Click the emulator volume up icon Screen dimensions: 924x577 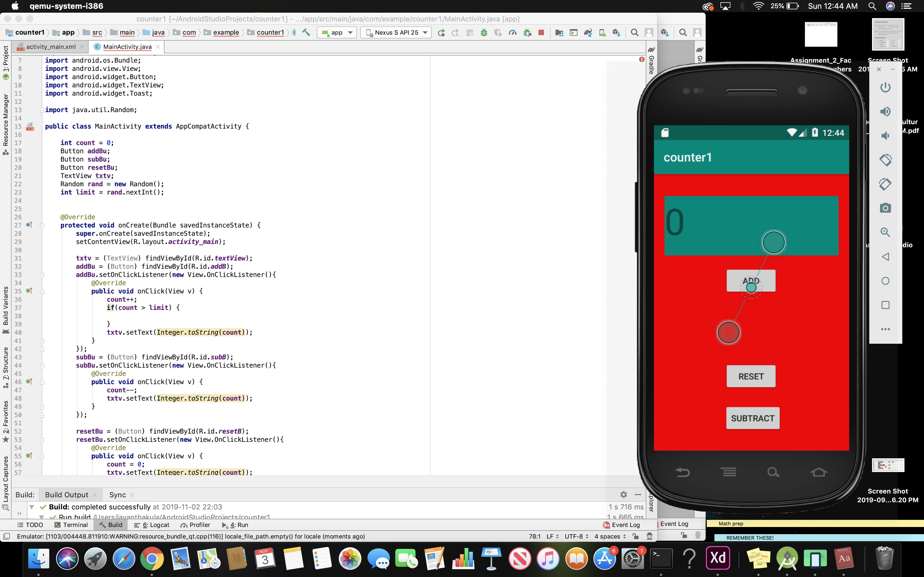[885, 112]
